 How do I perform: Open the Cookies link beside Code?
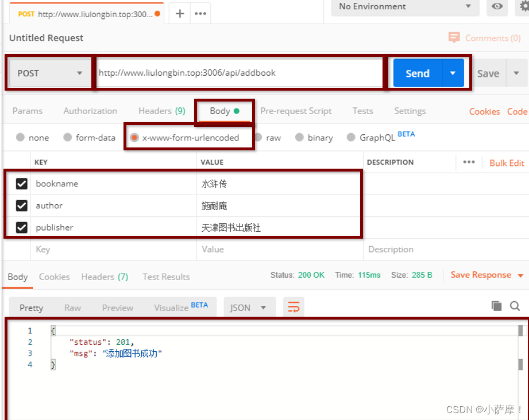pyautogui.click(x=484, y=111)
